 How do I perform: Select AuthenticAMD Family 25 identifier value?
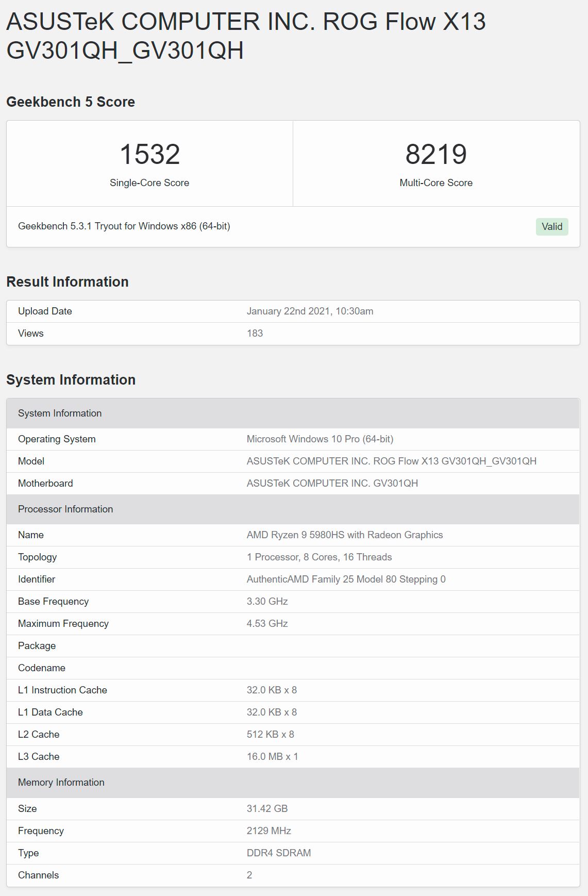pyautogui.click(x=346, y=579)
